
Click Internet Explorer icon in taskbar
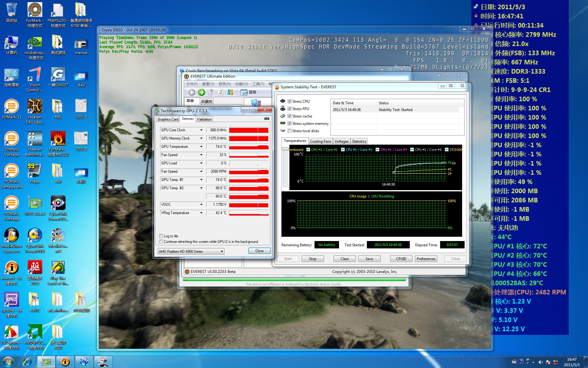pos(28,362)
